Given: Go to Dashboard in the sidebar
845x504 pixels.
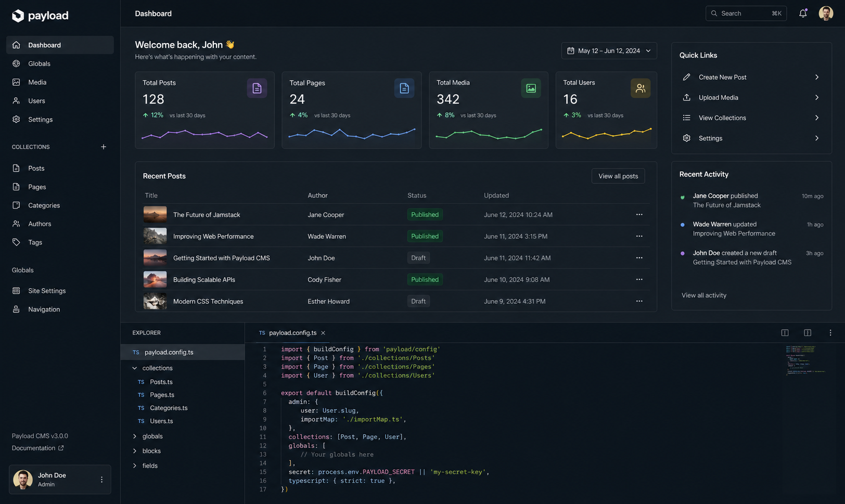Looking at the screenshot, I should point(60,45).
